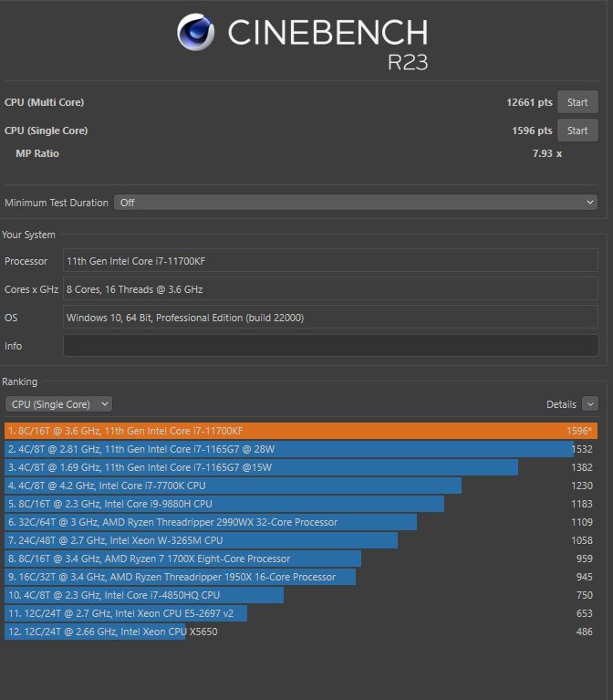
Task: Click the 653 score value
Action: point(585,613)
